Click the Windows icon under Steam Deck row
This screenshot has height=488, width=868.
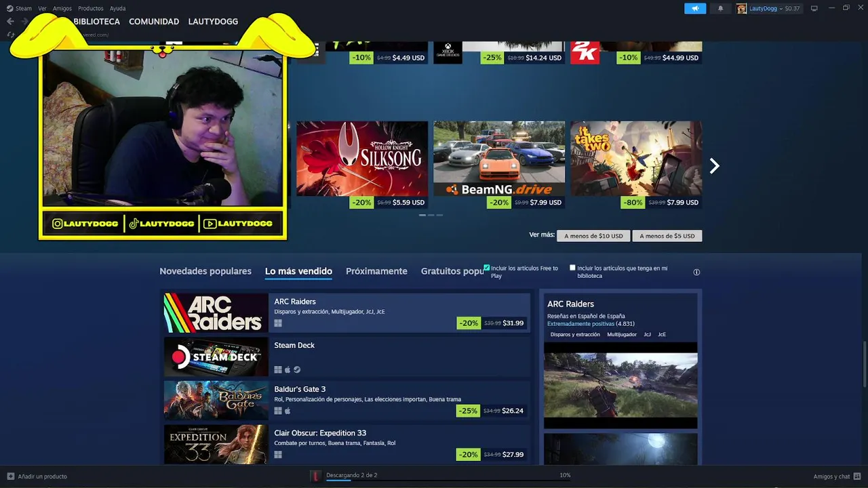click(x=278, y=369)
